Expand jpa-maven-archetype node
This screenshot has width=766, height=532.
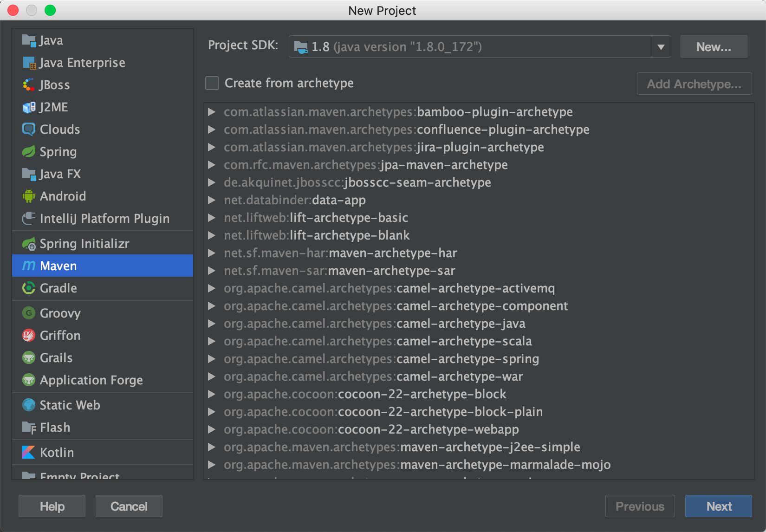(212, 165)
